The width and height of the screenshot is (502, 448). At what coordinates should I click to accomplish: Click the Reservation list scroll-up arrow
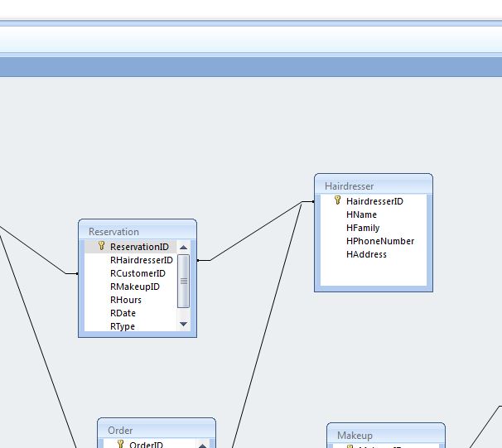pyautogui.click(x=183, y=247)
